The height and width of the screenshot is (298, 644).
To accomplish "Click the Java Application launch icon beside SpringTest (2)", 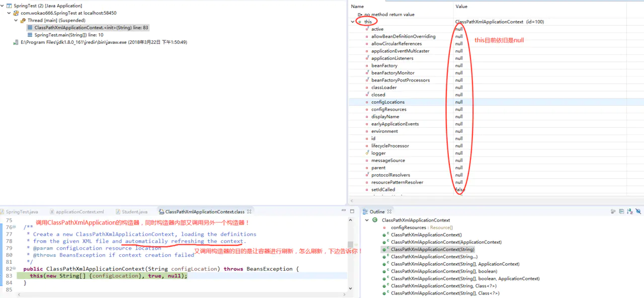I will click(9, 6).
